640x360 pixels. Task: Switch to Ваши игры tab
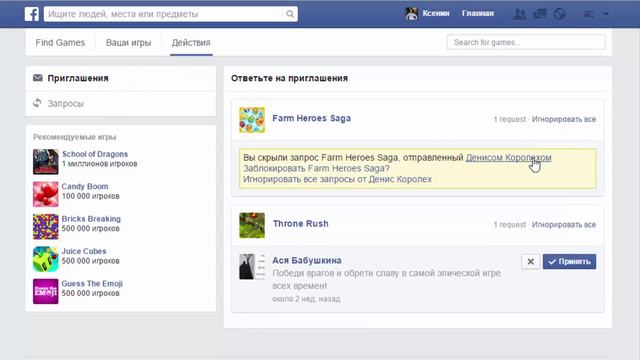pyautogui.click(x=129, y=42)
